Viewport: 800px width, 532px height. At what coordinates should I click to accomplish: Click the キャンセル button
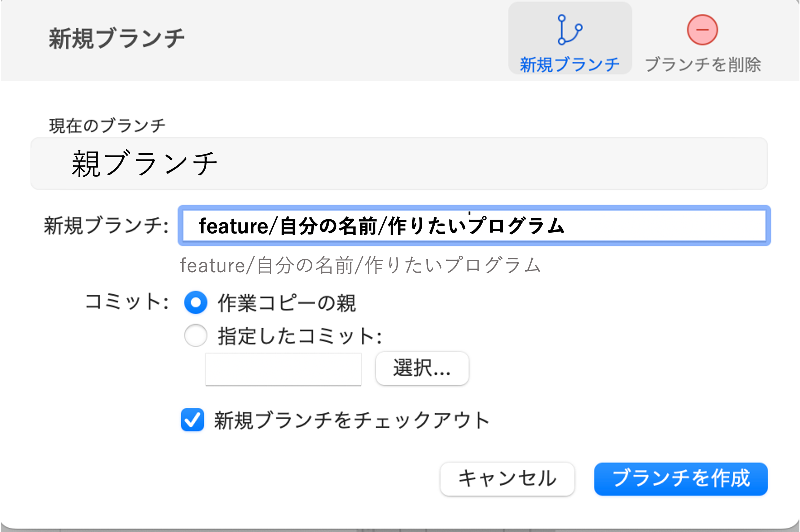pyautogui.click(x=507, y=479)
